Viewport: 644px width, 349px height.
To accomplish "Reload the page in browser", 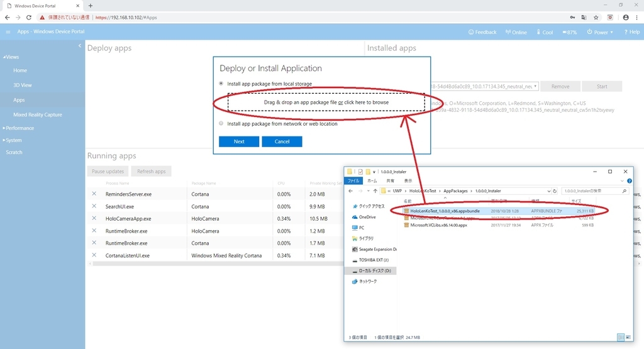I will tap(29, 17).
